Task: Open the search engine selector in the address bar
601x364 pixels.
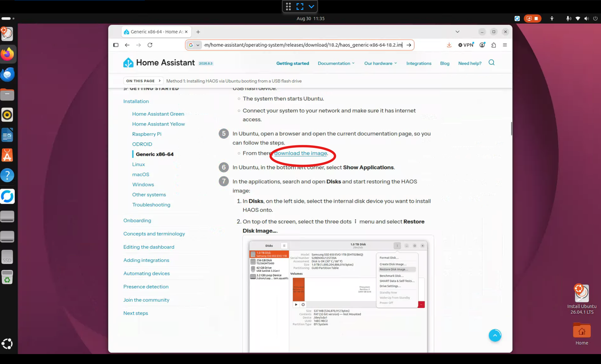Action: [194, 45]
